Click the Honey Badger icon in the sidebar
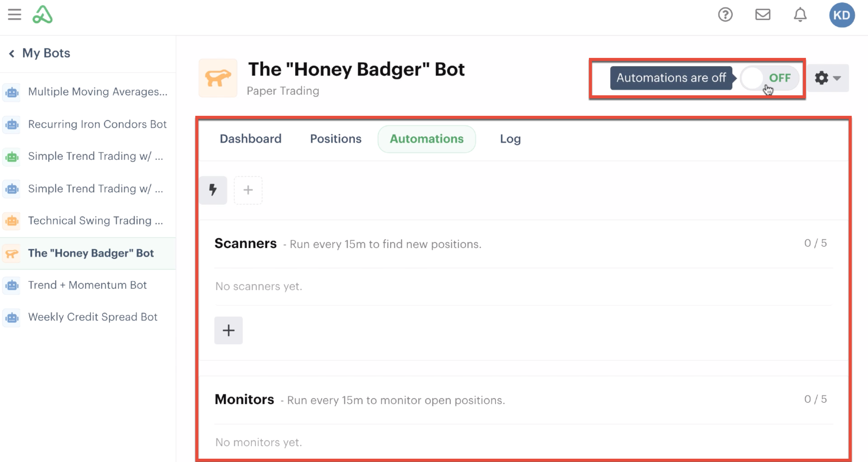The width and height of the screenshot is (868, 462). (x=12, y=253)
